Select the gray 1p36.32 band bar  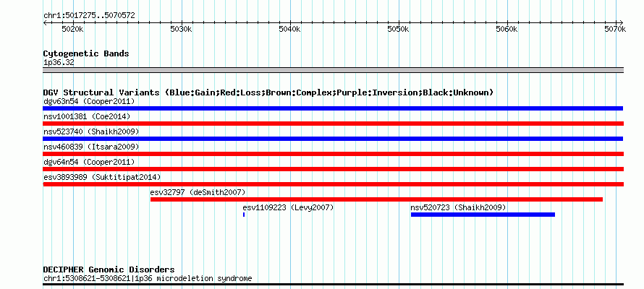(x=333, y=70)
